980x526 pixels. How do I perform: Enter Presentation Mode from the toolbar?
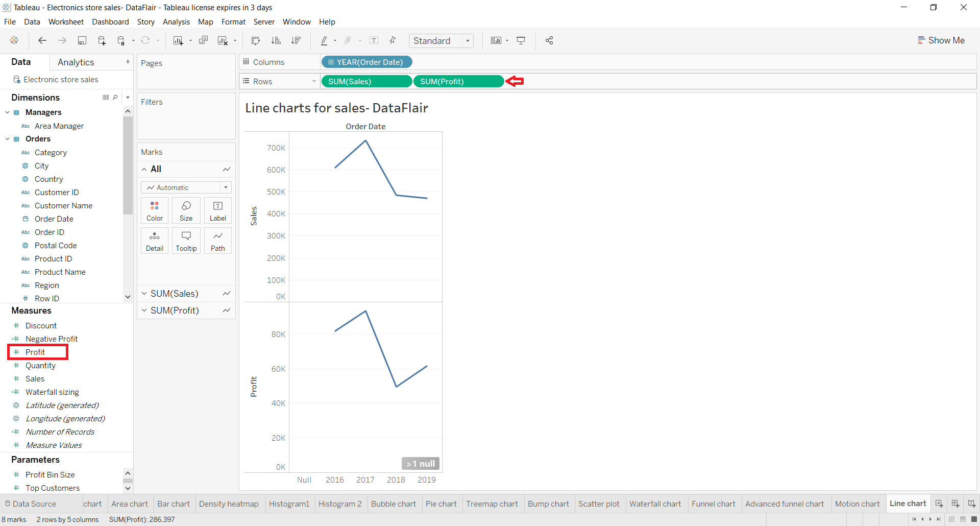click(521, 40)
